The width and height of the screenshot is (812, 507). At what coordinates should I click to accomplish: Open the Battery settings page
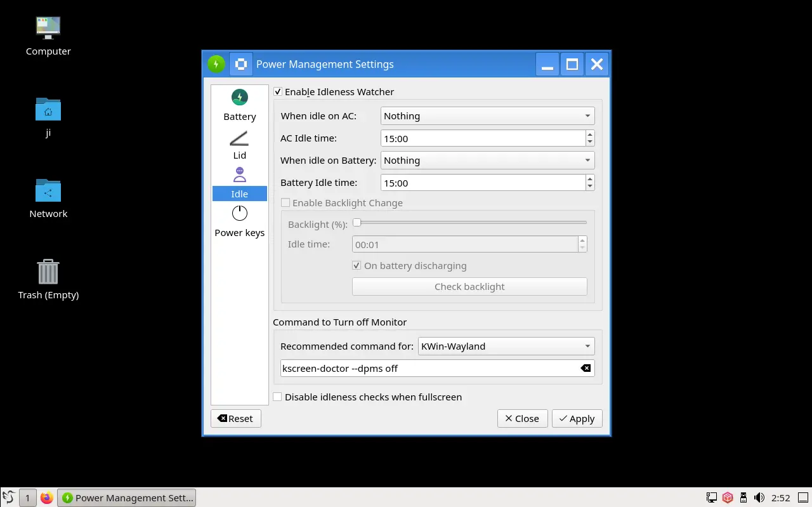point(239,105)
